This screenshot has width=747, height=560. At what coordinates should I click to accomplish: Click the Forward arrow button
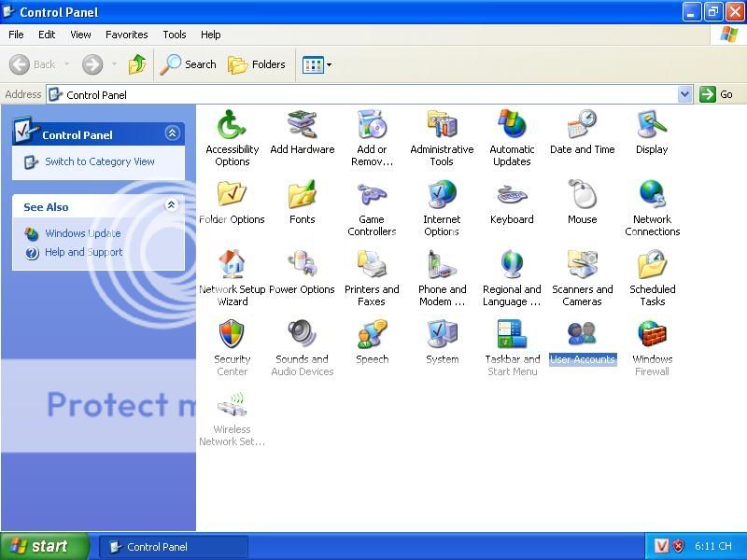pyautogui.click(x=92, y=64)
